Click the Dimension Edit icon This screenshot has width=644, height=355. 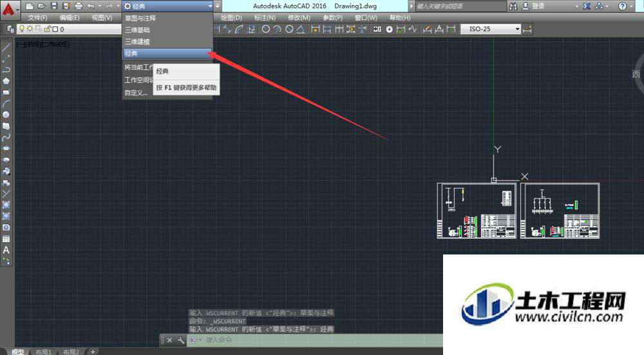pos(427,29)
